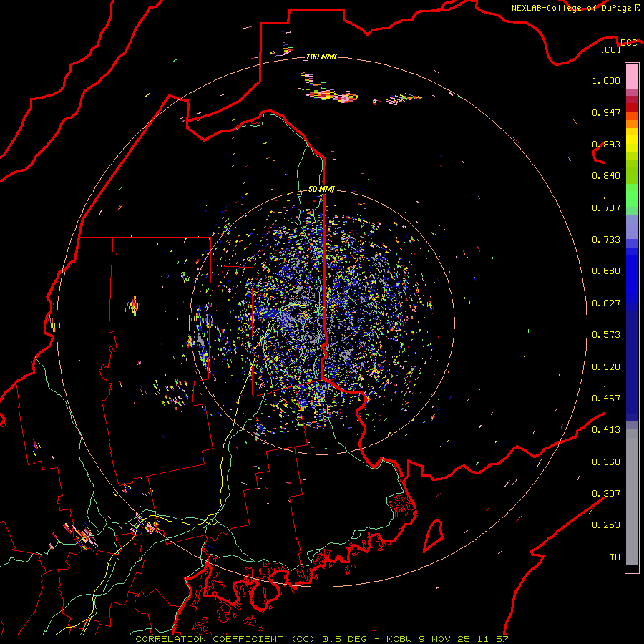Select the 0.467 scale value

pyautogui.click(x=606, y=399)
